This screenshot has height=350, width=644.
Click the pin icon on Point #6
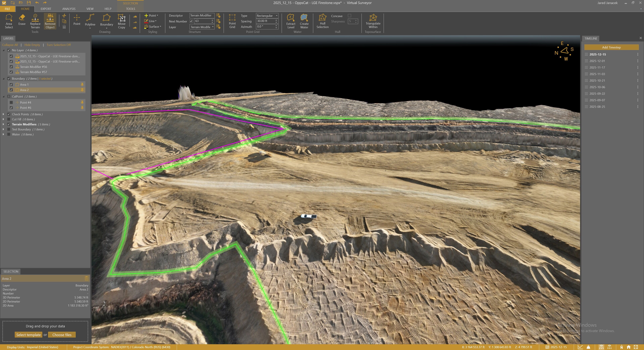click(82, 108)
